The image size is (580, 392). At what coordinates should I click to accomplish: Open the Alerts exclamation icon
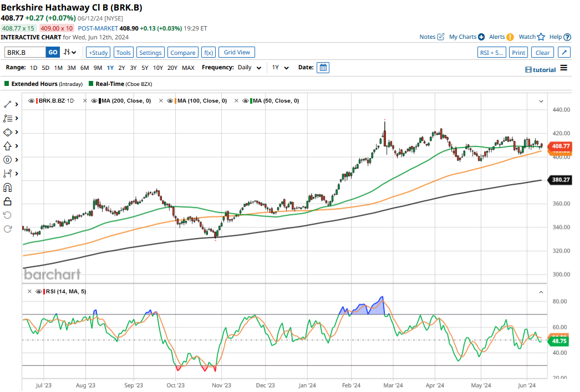pos(510,37)
